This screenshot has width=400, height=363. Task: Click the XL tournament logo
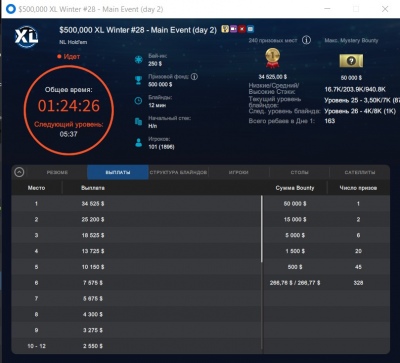point(26,36)
